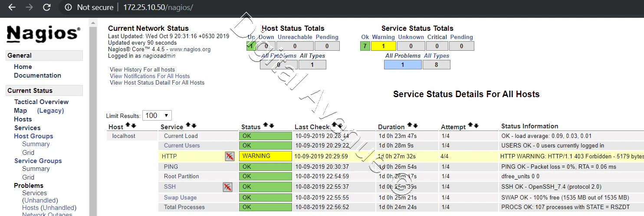The width and height of the screenshot is (644, 216).
Task: Sort Host column ascending with the up arrow
Action: click(128, 126)
